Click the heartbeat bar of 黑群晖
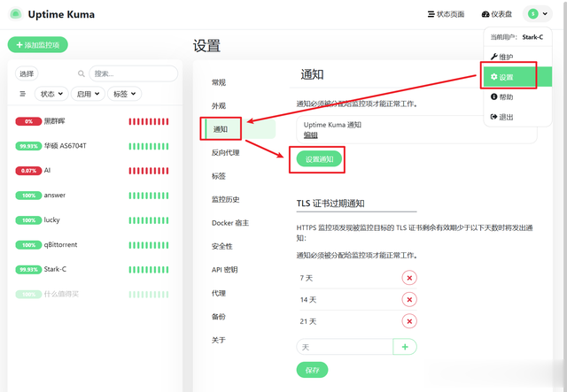Viewport: 567px width, 392px height. (149, 121)
